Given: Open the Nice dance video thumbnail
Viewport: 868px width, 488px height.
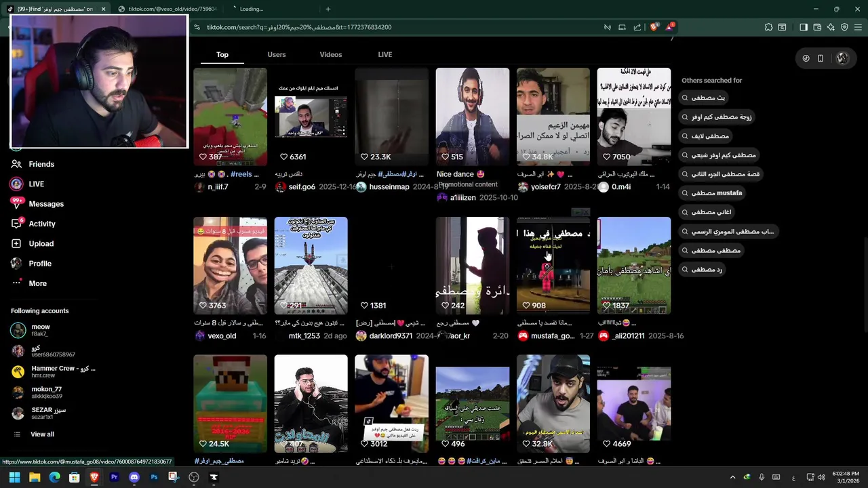Looking at the screenshot, I should point(473,117).
